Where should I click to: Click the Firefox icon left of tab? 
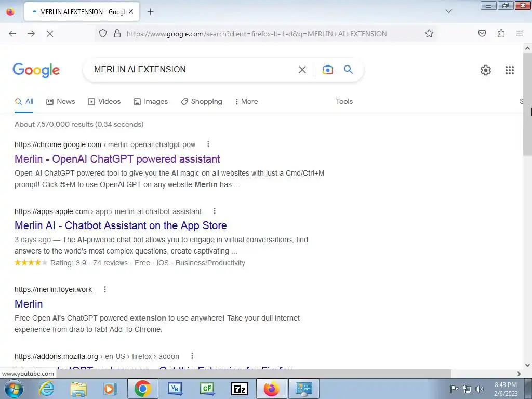pyautogui.click(x=10, y=12)
